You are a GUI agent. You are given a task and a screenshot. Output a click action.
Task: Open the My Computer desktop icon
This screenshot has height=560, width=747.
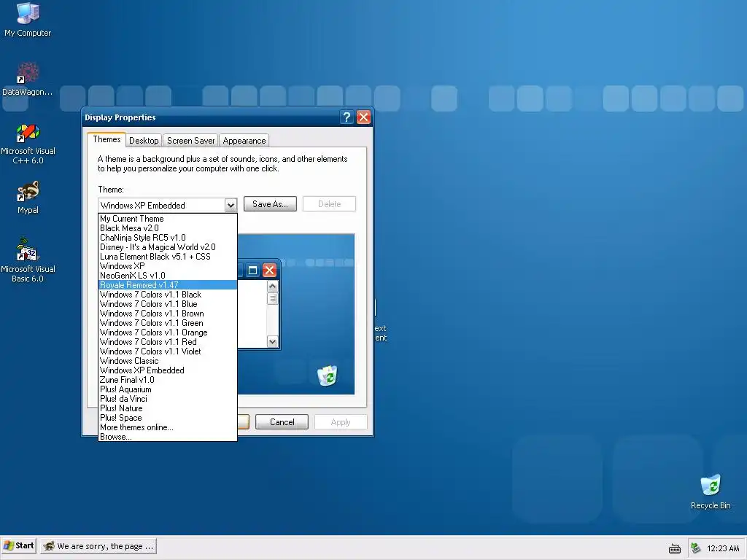pos(28,19)
